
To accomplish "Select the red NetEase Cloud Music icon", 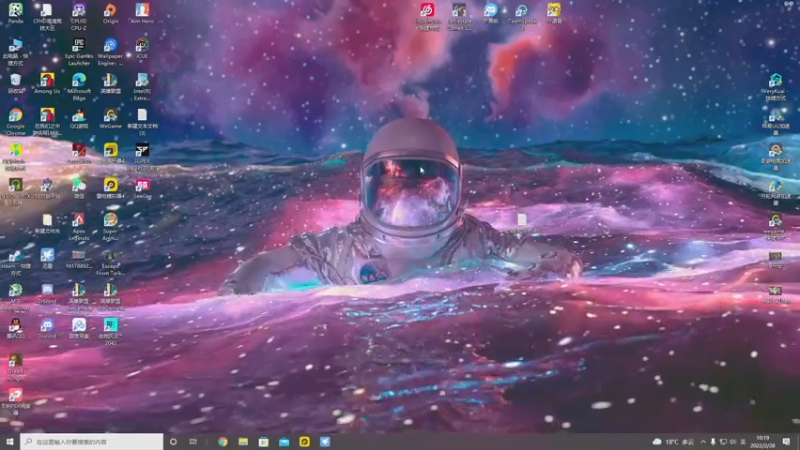I will [427, 16].
